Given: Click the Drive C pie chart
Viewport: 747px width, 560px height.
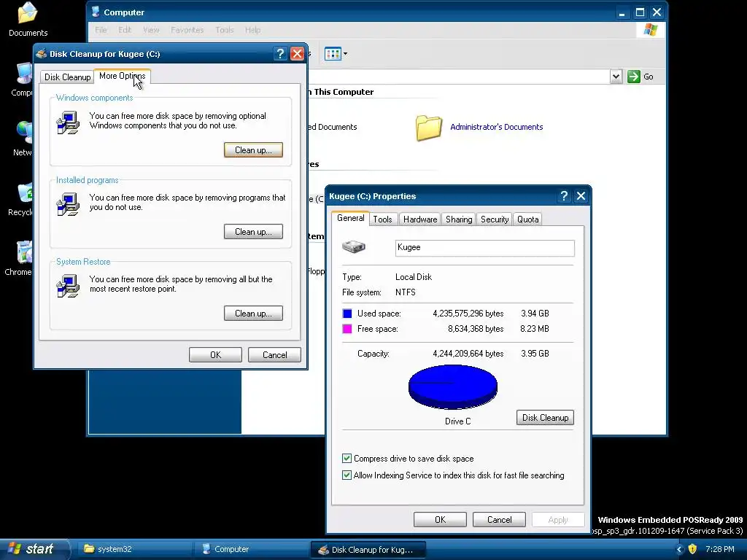Looking at the screenshot, I should coord(452,386).
